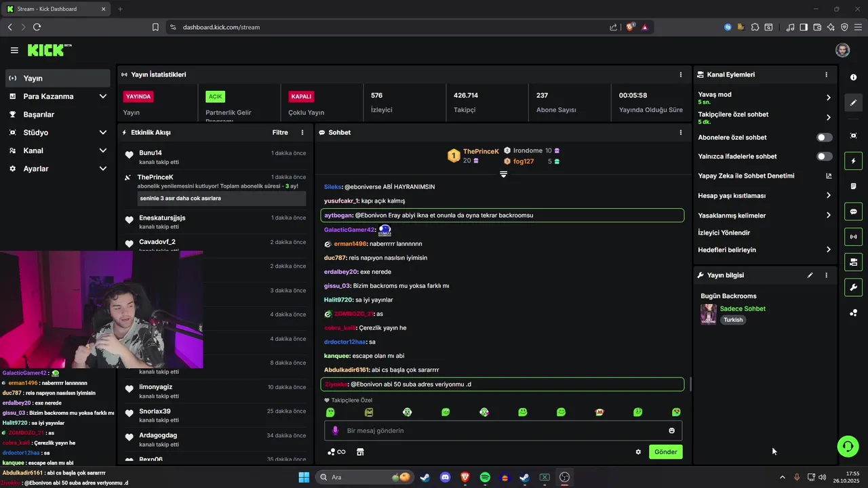This screenshot has height=488, width=868.
Task: Open Hesap yaşı kısıtlaması arrow
Action: click(x=828, y=196)
